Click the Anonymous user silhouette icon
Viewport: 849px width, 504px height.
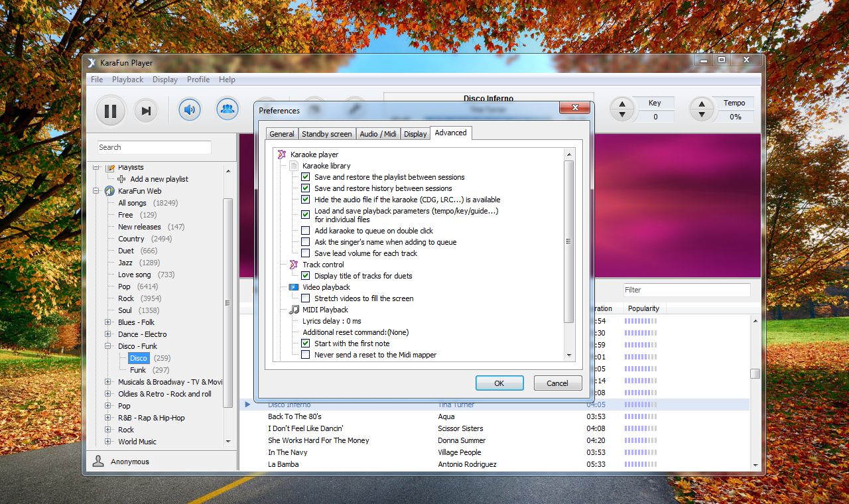point(98,461)
